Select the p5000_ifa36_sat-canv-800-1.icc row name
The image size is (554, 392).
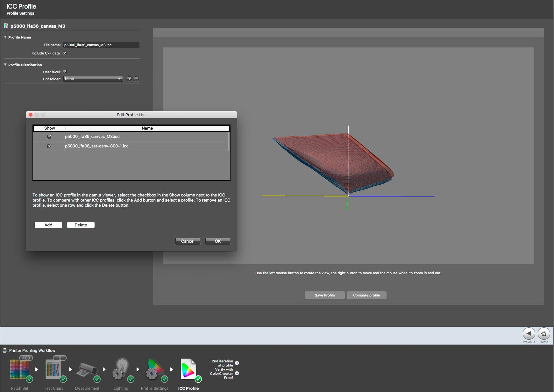[97, 146]
